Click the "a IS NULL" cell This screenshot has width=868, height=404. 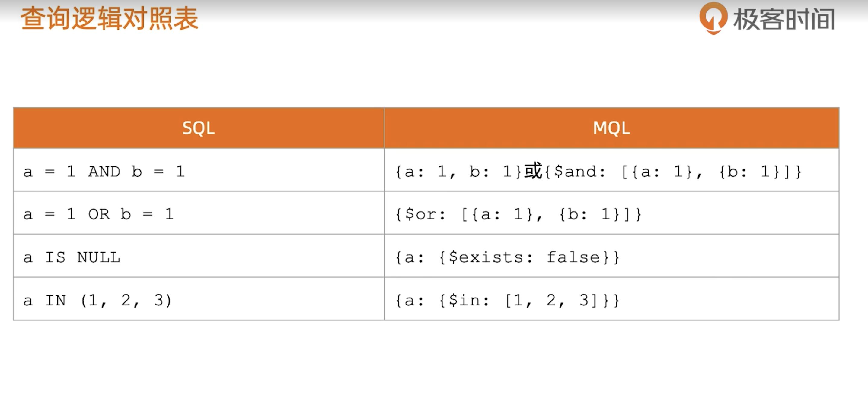(72, 257)
